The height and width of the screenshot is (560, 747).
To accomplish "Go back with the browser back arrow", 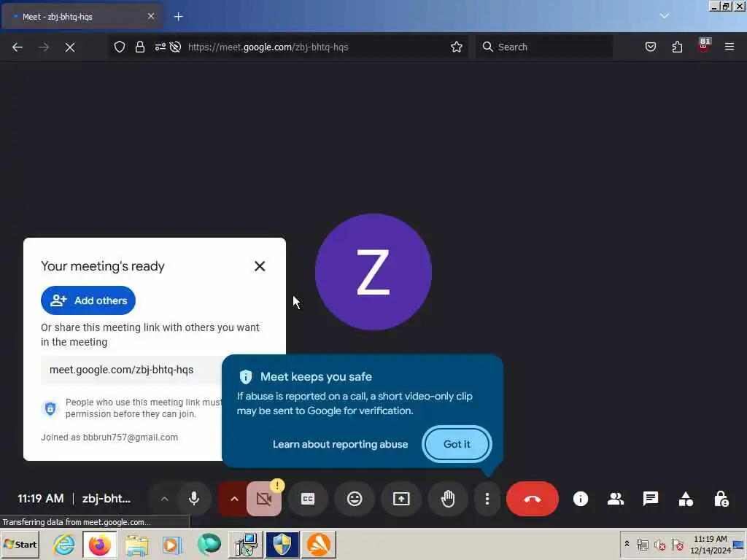I will click(x=18, y=47).
